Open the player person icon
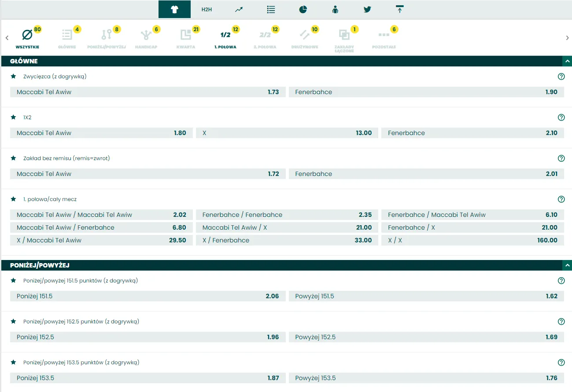The width and height of the screenshot is (572, 392). pyautogui.click(x=335, y=9)
